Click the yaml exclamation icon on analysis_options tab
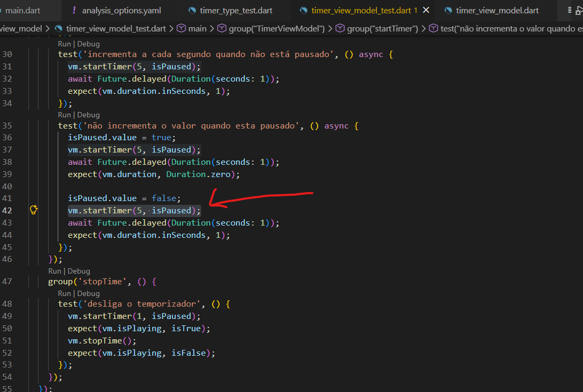 (74, 11)
